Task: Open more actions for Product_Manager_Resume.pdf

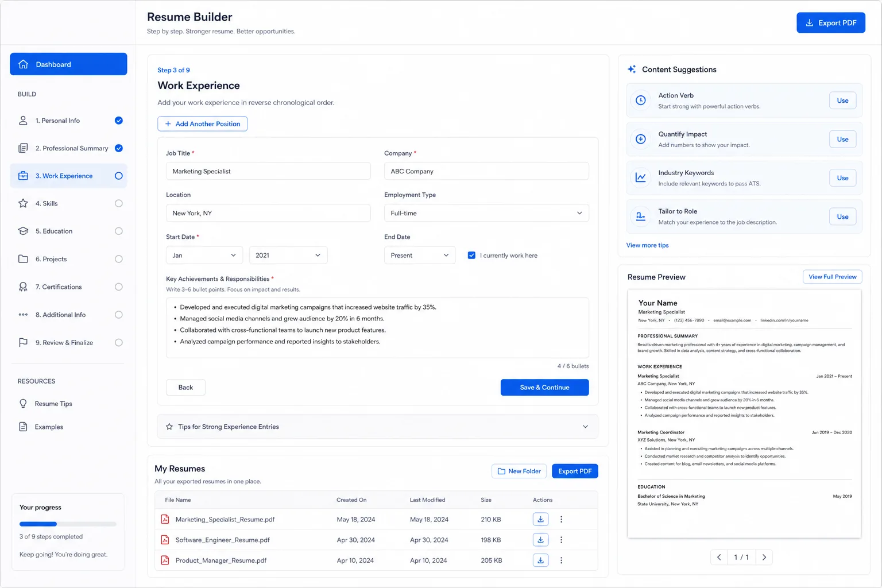Action: point(561,560)
